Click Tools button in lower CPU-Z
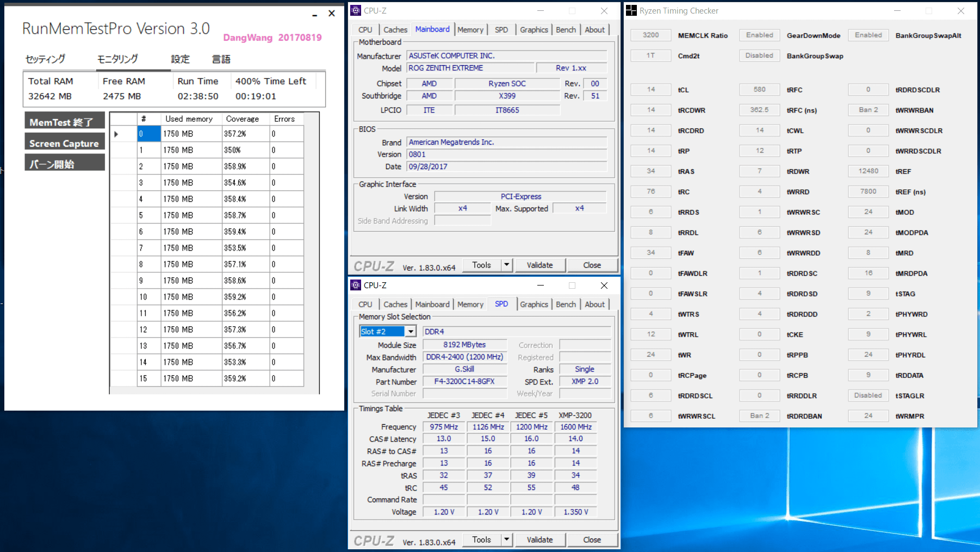 (481, 539)
